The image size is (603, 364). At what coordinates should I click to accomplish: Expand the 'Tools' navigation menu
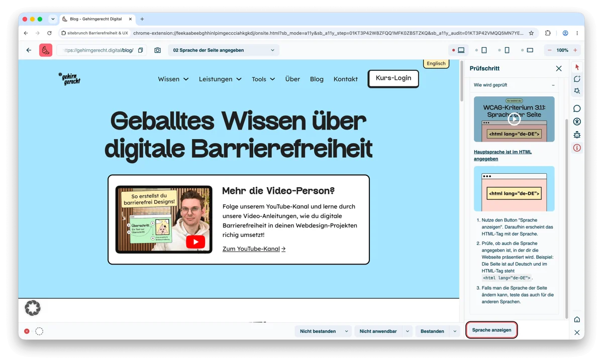263,79
